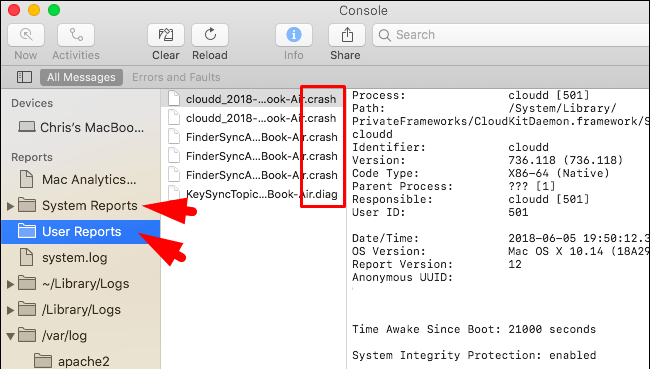Click the Process: clouldd line in report
651x369 pixels.
(470, 95)
